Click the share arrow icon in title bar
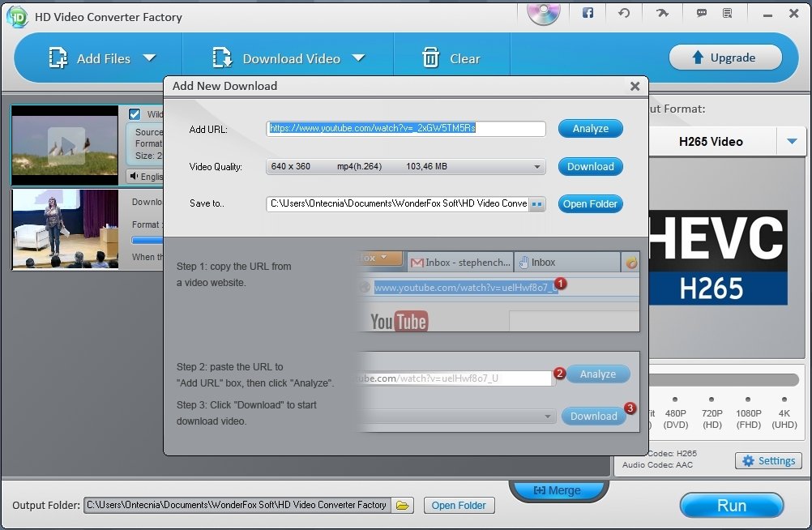The width and height of the screenshot is (812, 530). (662, 13)
